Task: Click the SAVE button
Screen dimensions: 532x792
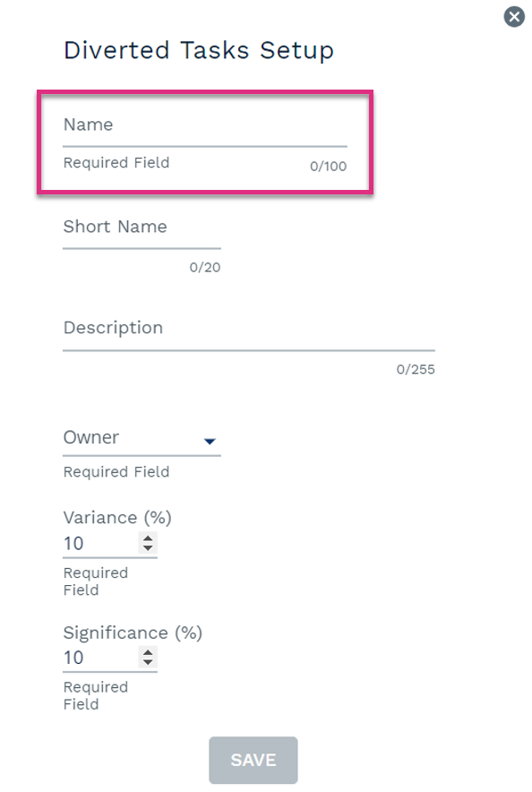Action: coord(253,760)
